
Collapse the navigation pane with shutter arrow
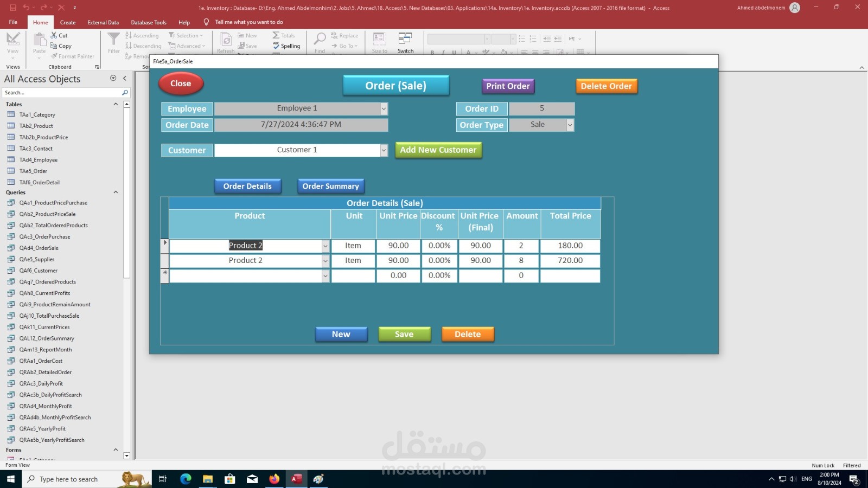(124, 78)
